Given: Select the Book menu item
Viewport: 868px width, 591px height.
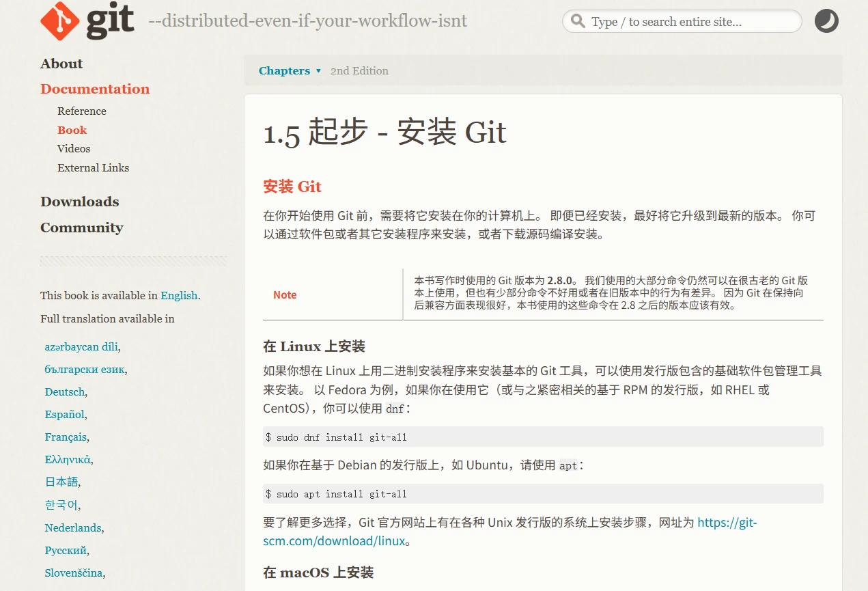Looking at the screenshot, I should [72, 130].
